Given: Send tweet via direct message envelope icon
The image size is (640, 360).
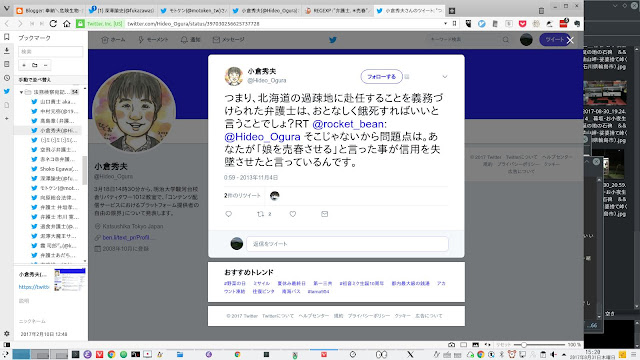Looking at the screenshot, I should click(x=324, y=214).
